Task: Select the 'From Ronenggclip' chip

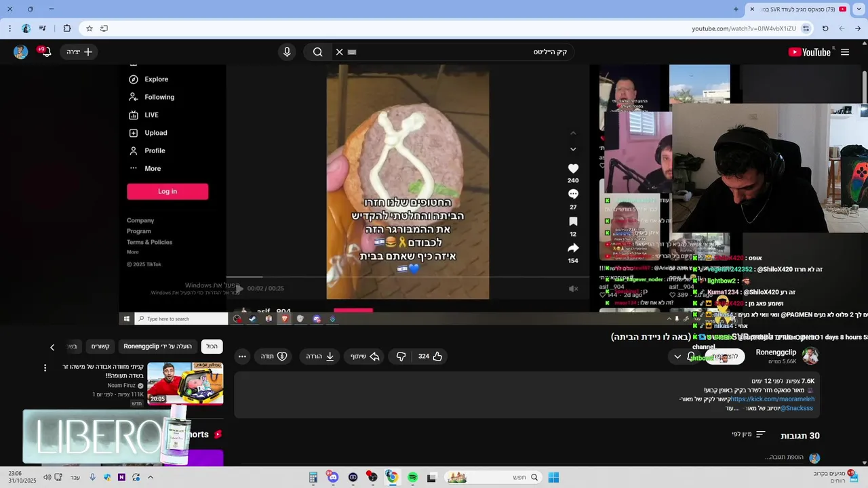Action: [158, 346]
